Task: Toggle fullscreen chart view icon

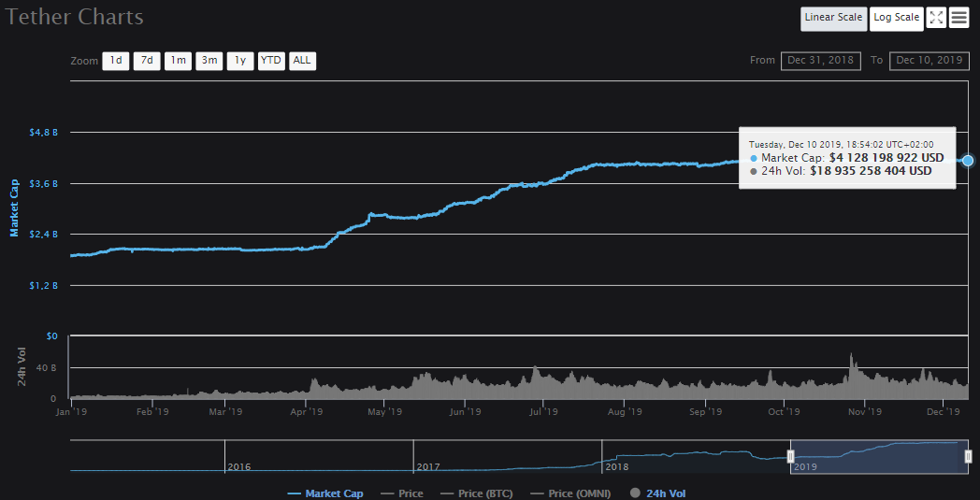Action: point(936,18)
